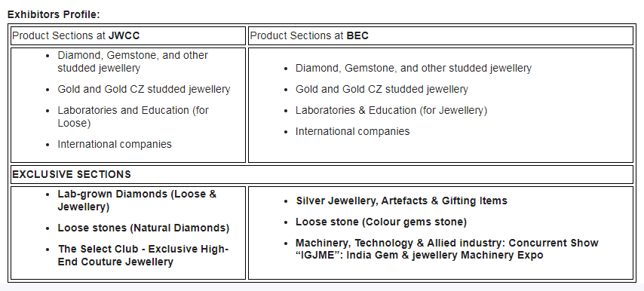The image size is (644, 291).
Task: Click International companies in BEC column
Action: [352, 131]
